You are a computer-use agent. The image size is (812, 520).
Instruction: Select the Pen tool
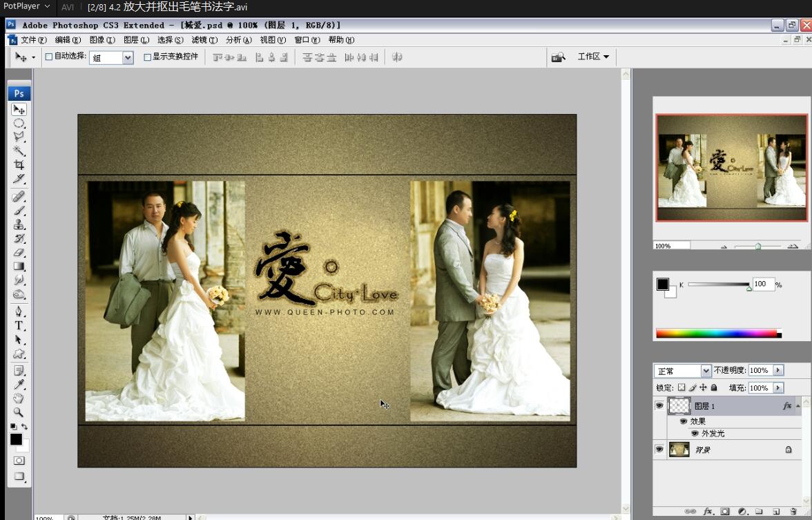click(x=19, y=311)
